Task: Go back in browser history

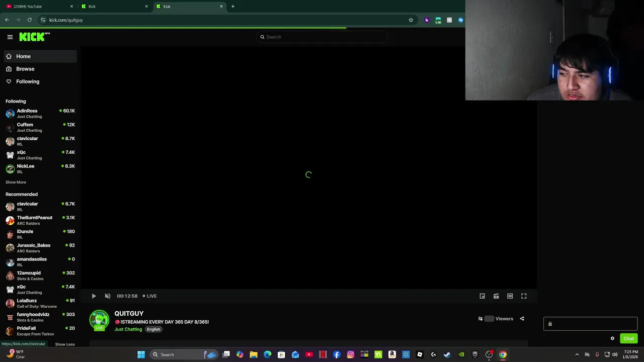Action: coord(7,20)
